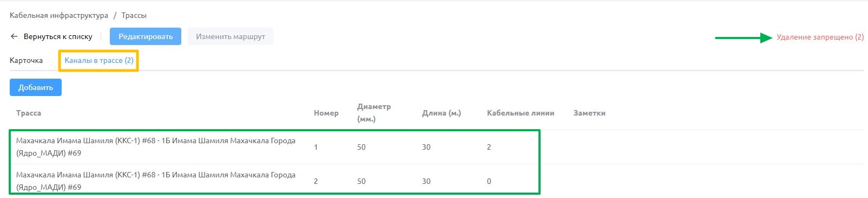Click the Длина (м.) column header
The width and height of the screenshot is (868, 198).
[442, 113]
